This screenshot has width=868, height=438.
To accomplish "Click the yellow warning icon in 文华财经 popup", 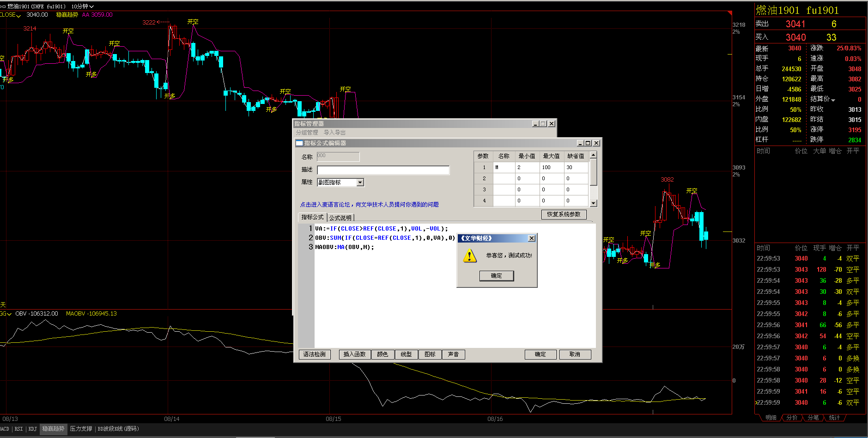I will coord(469,255).
